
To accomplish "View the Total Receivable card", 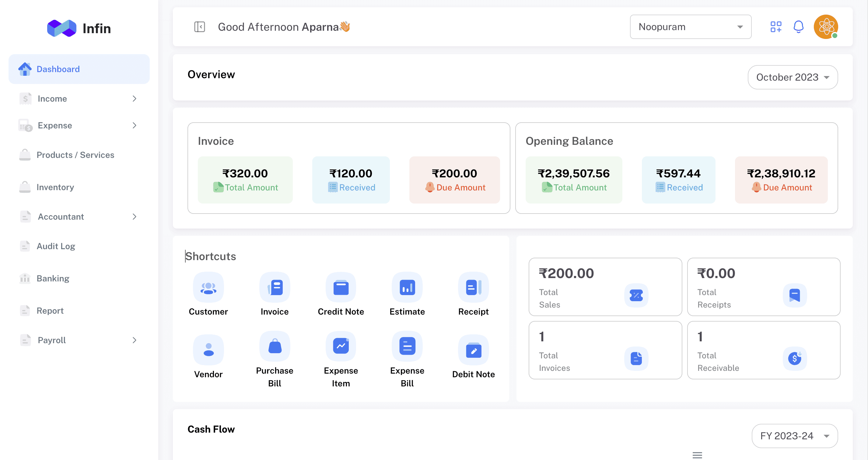I will click(764, 350).
